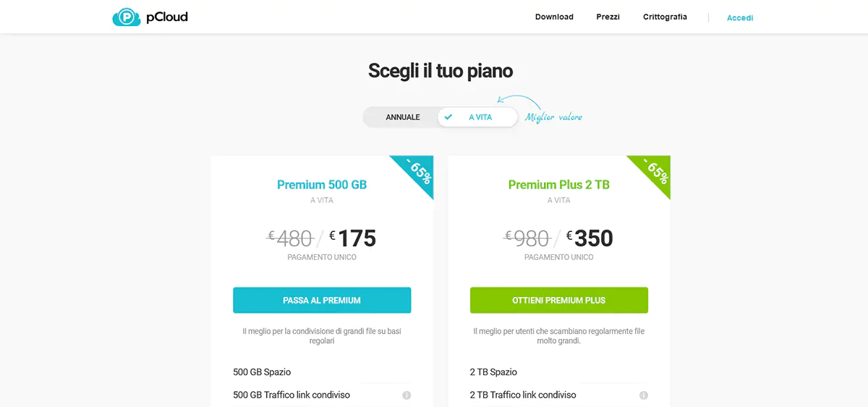Click the info icon beside 2 TB Traffico
868x407 pixels.
(x=644, y=395)
